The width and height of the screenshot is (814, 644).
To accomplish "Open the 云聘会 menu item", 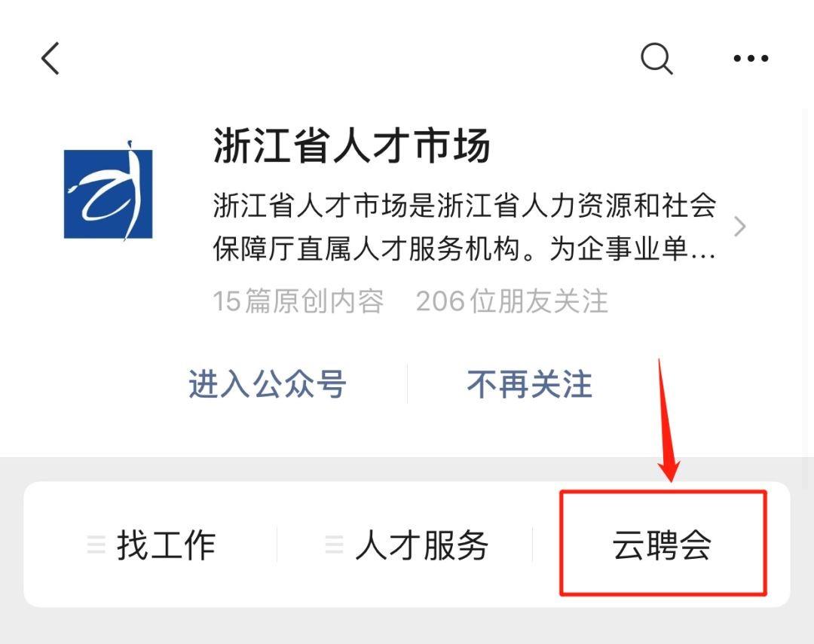I will pyautogui.click(x=662, y=545).
